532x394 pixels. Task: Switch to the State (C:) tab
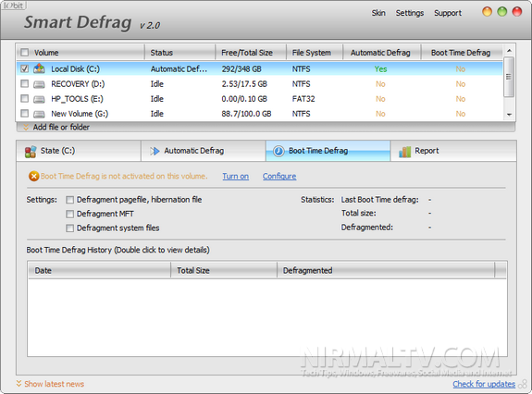pyautogui.click(x=79, y=151)
